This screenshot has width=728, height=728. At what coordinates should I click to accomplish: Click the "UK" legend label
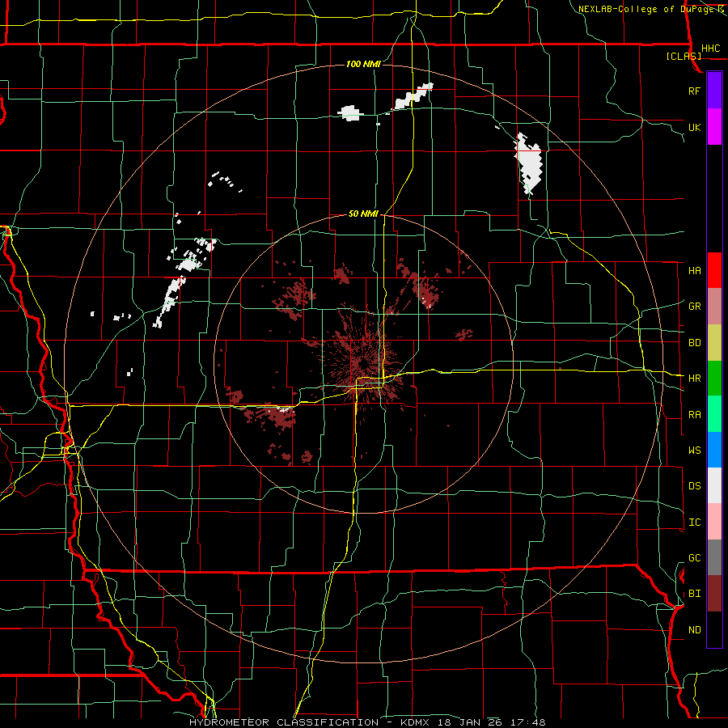[694, 127]
